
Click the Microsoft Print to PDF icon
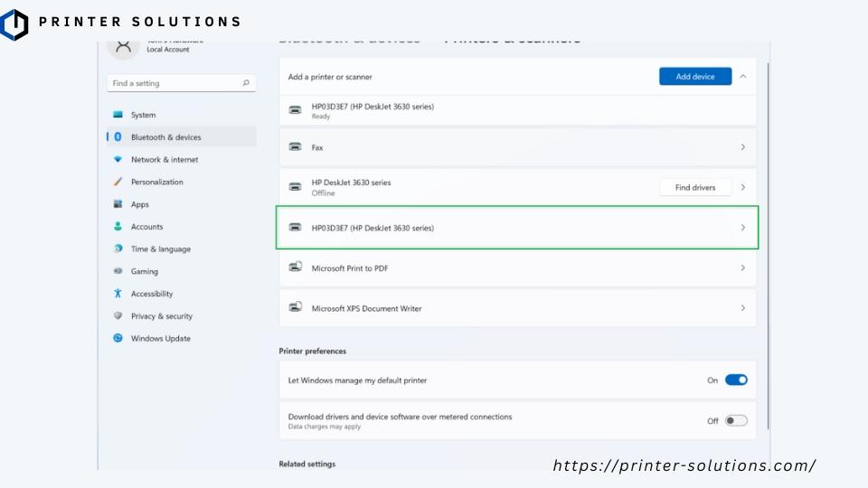coord(295,267)
